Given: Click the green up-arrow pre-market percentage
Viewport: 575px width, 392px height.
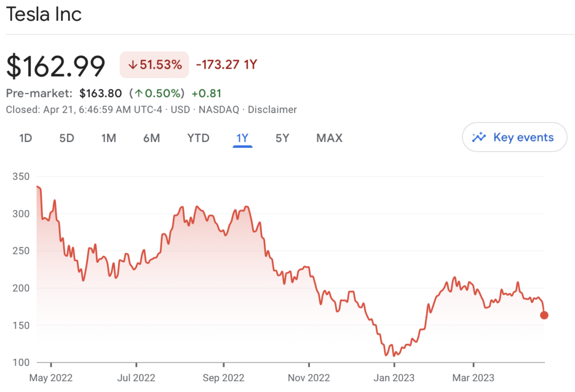Looking at the screenshot, I should [157, 93].
